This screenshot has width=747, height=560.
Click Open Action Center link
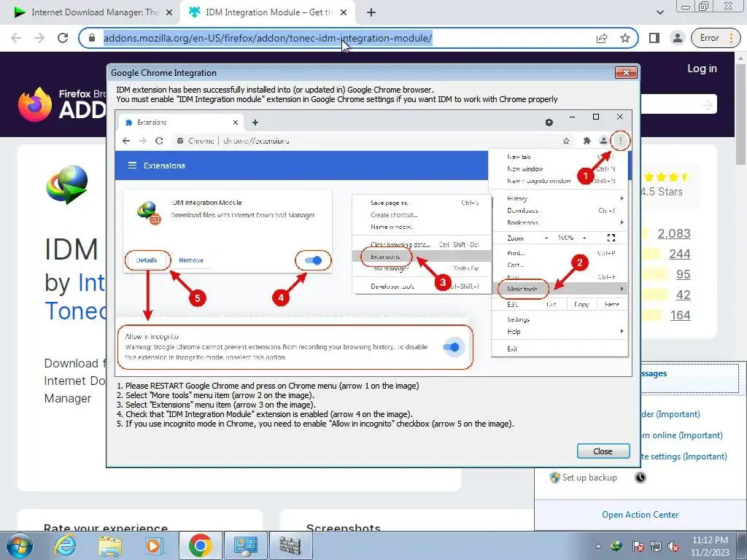[x=640, y=514]
